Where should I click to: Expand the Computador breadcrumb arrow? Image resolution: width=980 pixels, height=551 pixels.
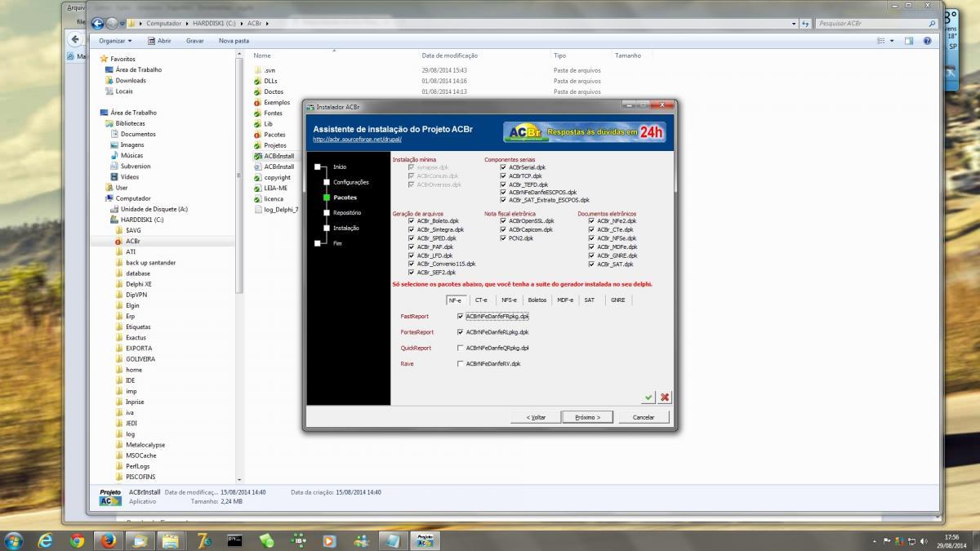pyautogui.click(x=186, y=24)
